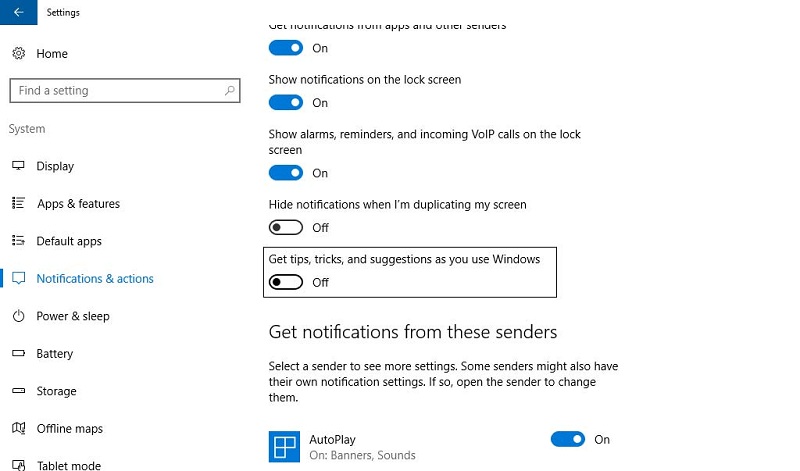Click the Power & sleep icon
The width and height of the screenshot is (800, 471).
[18, 316]
